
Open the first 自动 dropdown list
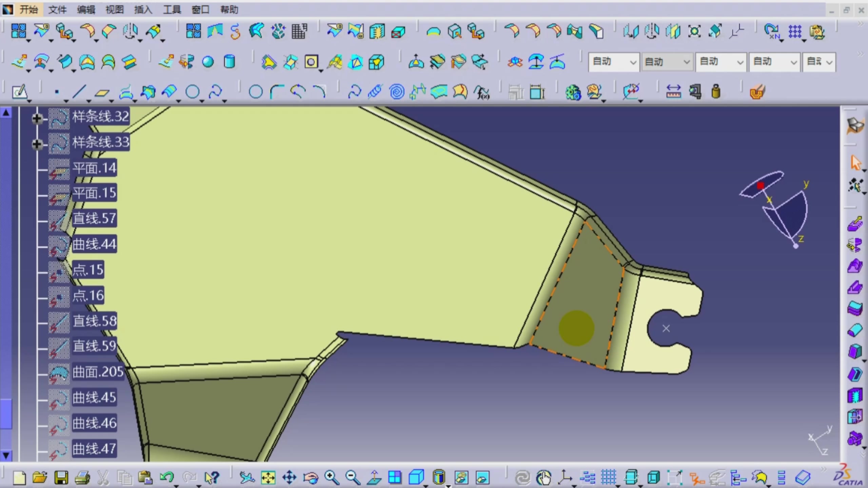[633, 62]
